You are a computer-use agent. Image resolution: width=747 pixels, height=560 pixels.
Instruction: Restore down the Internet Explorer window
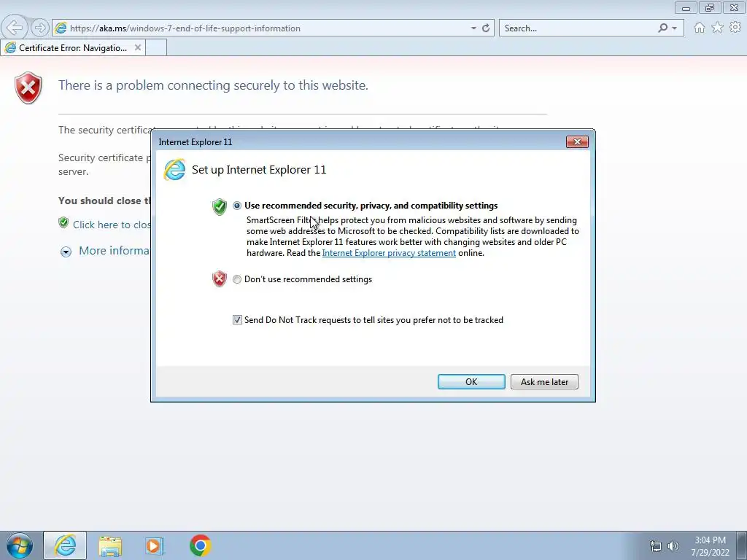point(710,7)
